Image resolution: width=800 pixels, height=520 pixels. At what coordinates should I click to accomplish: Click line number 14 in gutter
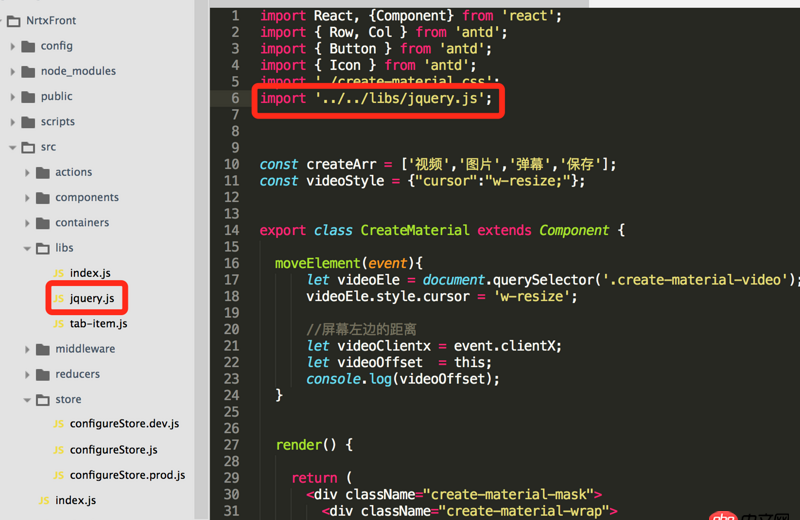pos(232,230)
